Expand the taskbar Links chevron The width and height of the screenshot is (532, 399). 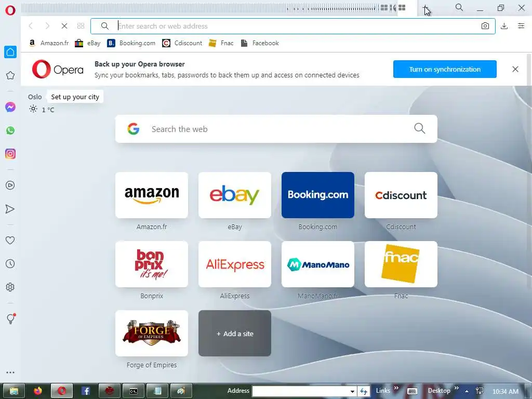396,388
